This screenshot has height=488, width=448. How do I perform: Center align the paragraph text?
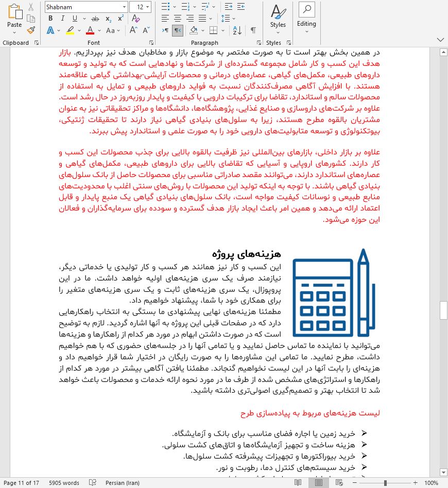[x=177, y=19]
